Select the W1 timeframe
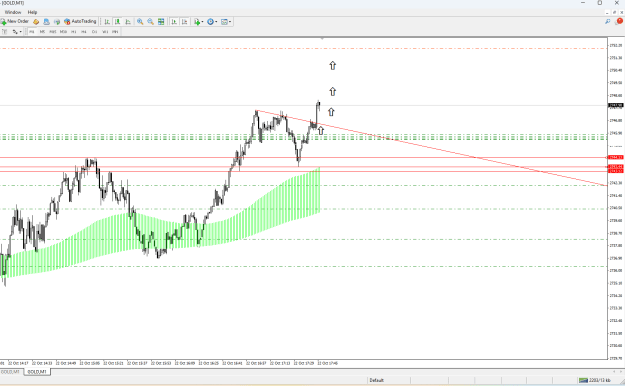The height and width of the screenshot is (386, 625). click(105, 32)
